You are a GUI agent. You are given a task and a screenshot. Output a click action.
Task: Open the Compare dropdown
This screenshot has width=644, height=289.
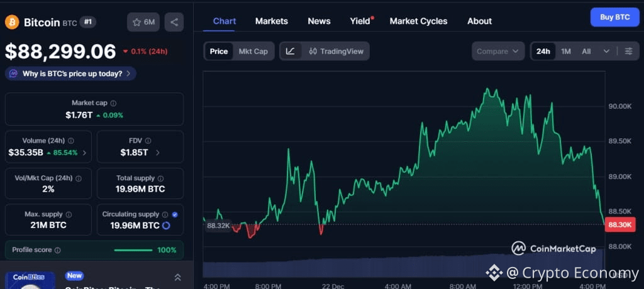coord(498,52)
